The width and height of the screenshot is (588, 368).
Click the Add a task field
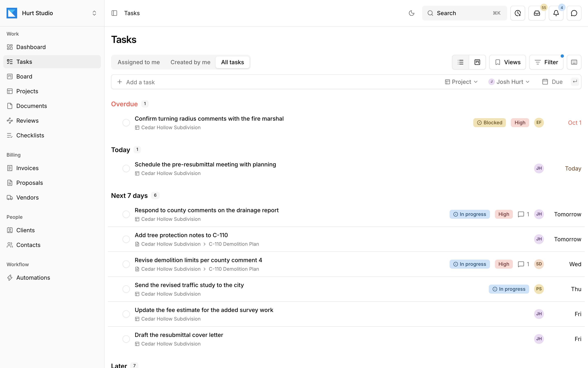coord(277,82)
